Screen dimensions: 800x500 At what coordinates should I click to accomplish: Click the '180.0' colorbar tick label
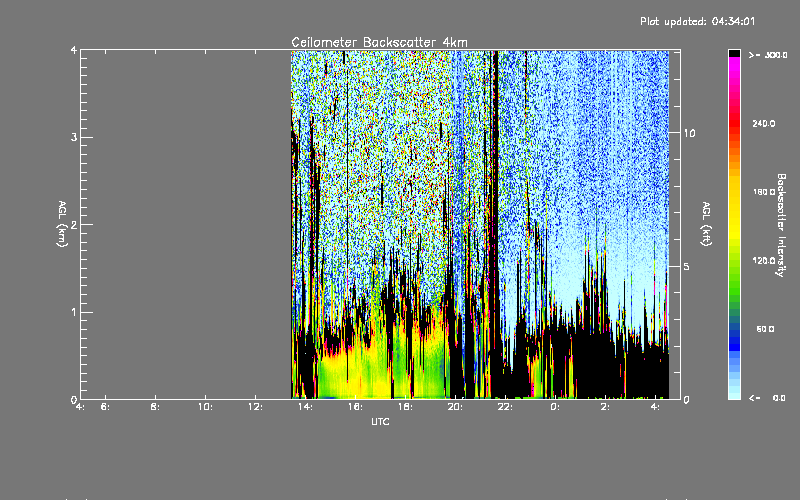tap(764, 192)
